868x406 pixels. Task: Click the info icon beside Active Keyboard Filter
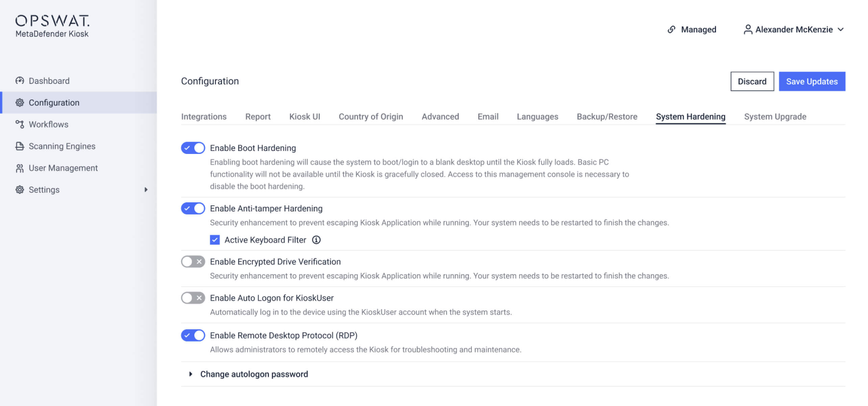[316, 240]
